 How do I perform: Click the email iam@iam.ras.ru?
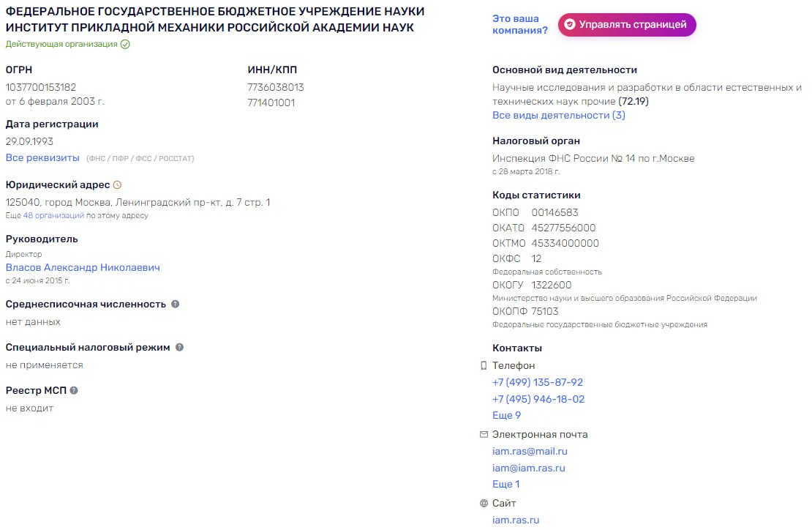coord(529,468)
